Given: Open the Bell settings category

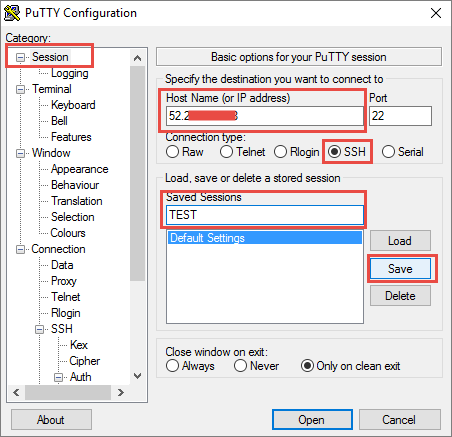Looking at the screenshot, I should [59, 121].
